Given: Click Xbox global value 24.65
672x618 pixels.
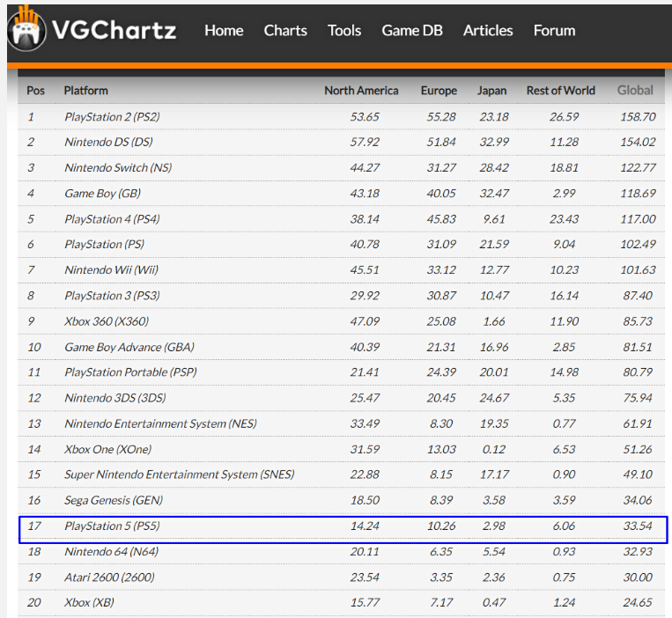Looking at the screenshot, I should tap(638, 602).
